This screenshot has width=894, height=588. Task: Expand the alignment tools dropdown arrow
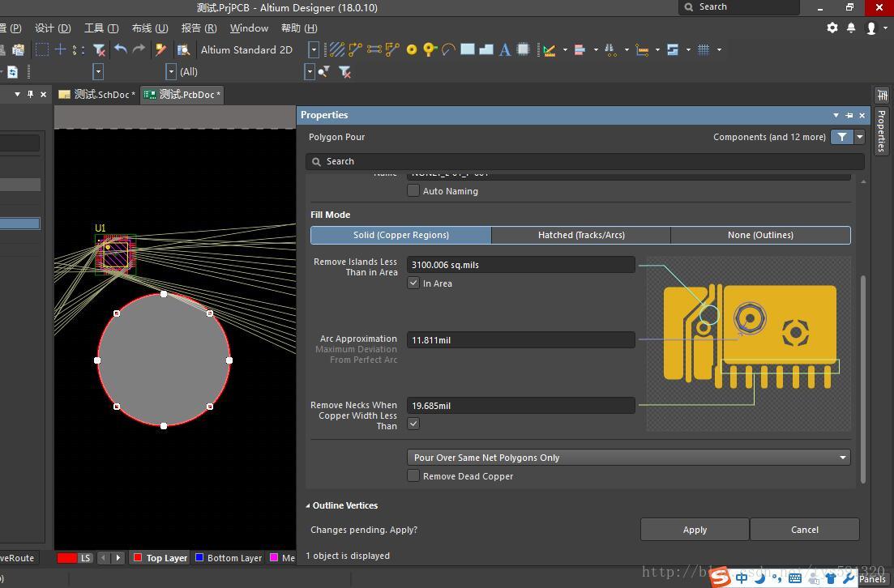click(596, 49)
